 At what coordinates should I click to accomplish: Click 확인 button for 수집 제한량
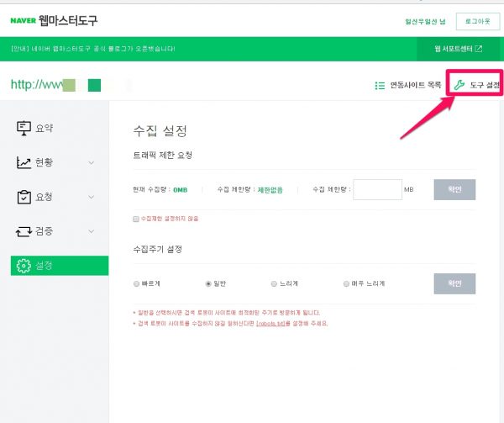tap(454, 189)
